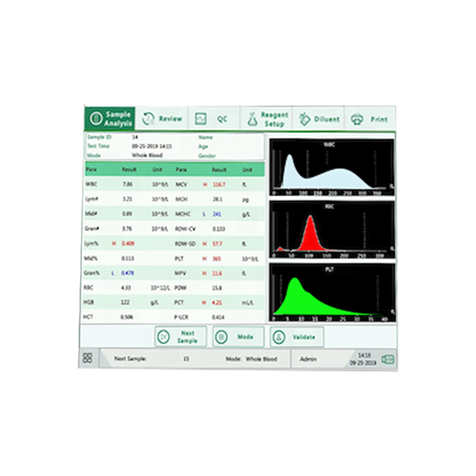The height and width of the screenshot is (476, 476).
Task: Select the WBC histogram chart
Action: (331, 168)
